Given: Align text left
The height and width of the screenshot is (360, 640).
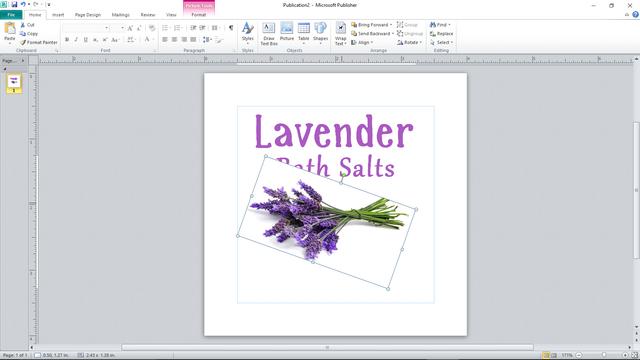Looking at the screenshot, I should pyautogui.click(x=165, y=40).
